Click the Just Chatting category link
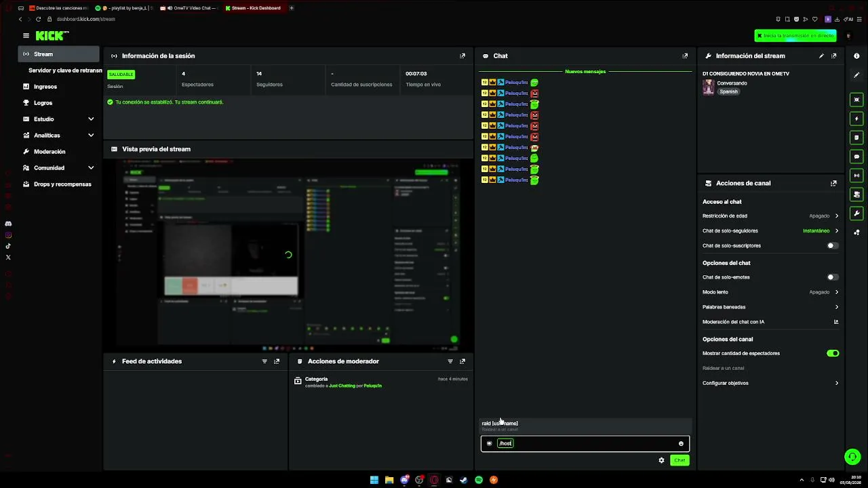Image resolution: width=868 pixels, height=488 pixels. pos(342,386)
